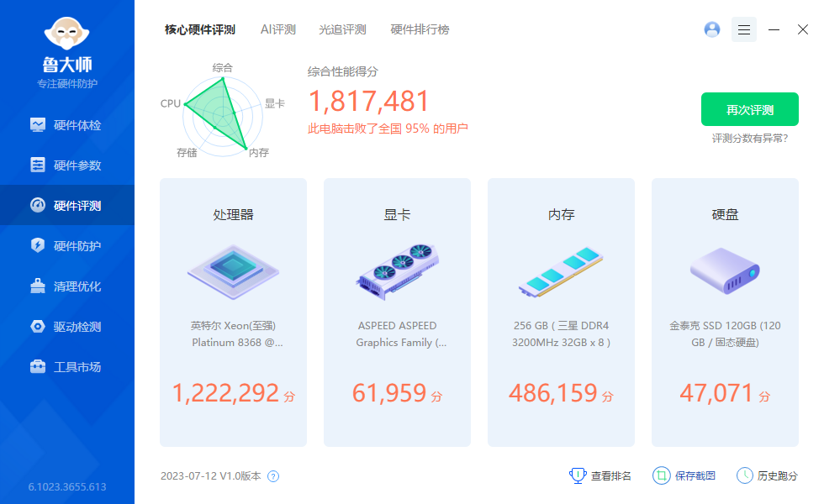
Task: Click the 保存截图 link
Action: pyautogui.click(x=684, y=475)
